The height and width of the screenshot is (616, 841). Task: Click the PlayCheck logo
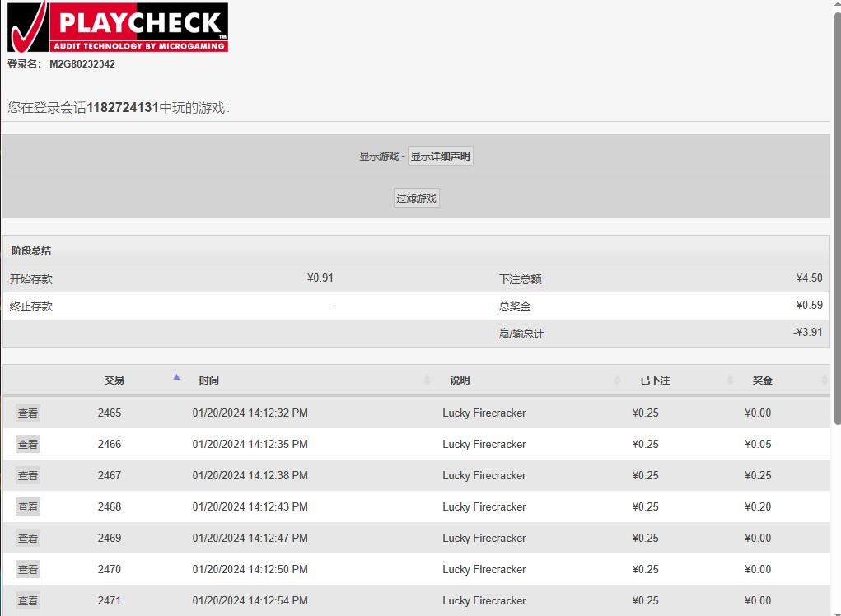[117, 27]
